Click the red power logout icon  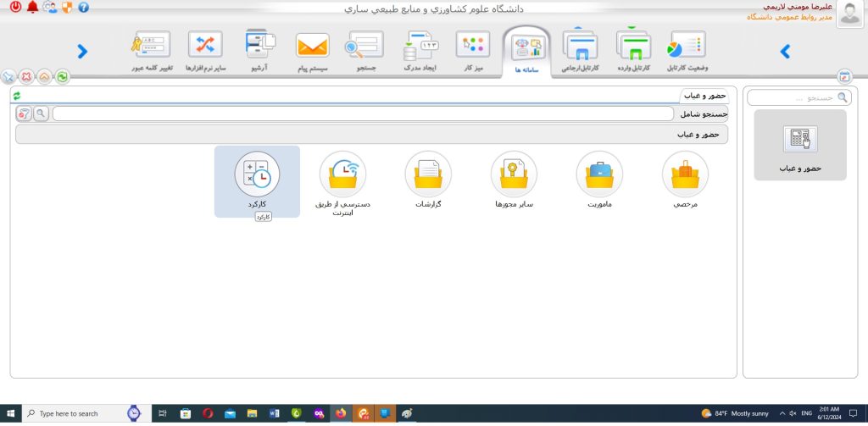click(x=15, y=8)
